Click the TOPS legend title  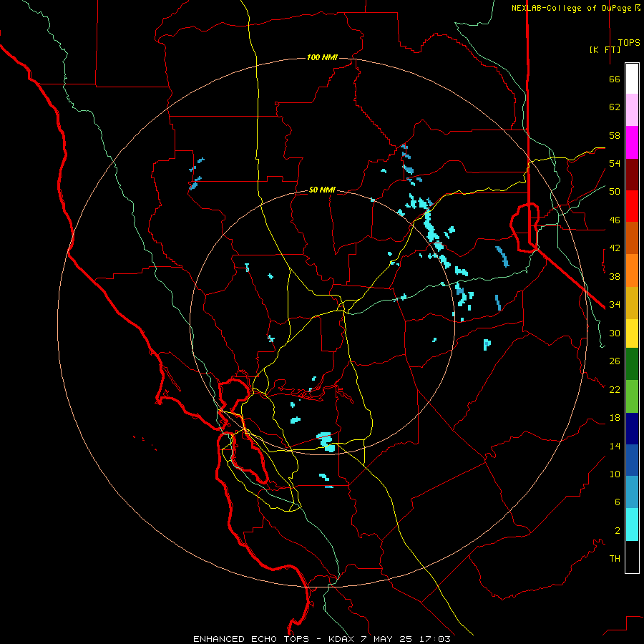pyautogui.click(x=629, y=42)
